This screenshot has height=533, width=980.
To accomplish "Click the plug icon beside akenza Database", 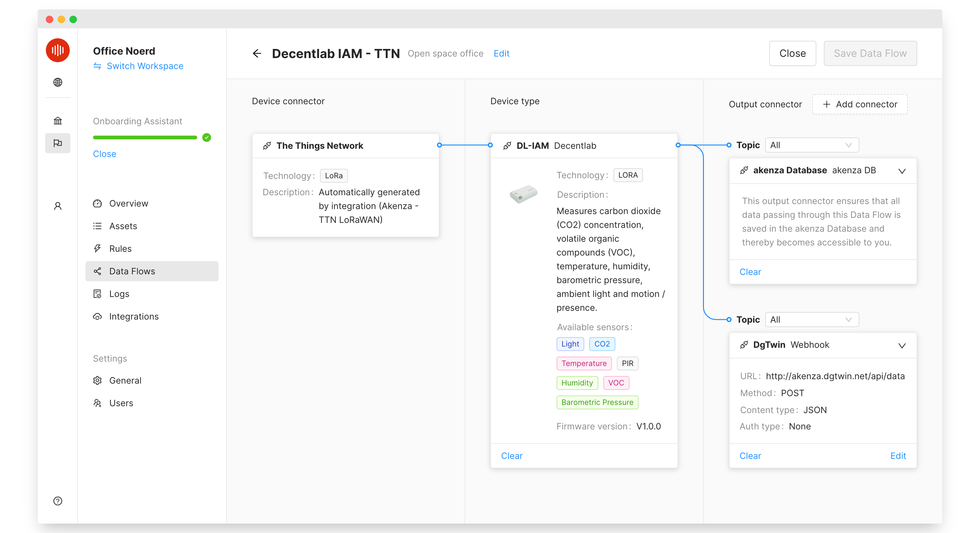I will (x=744, y=170).
